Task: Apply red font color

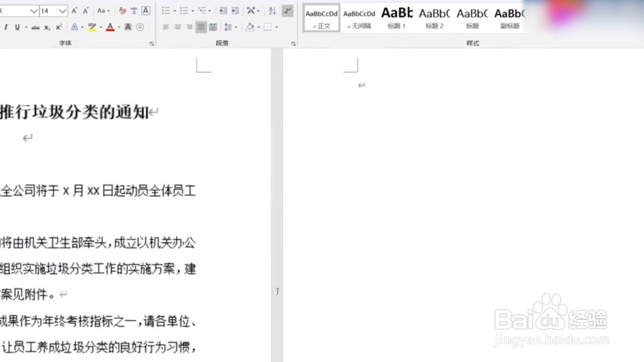Action: 110,27
